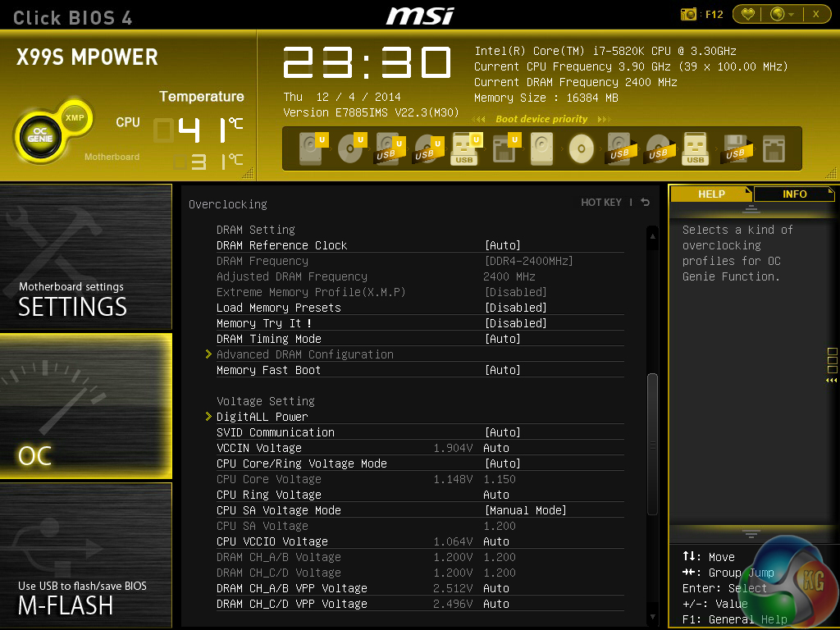Open language selection with the globe icon

coord(778,15)
